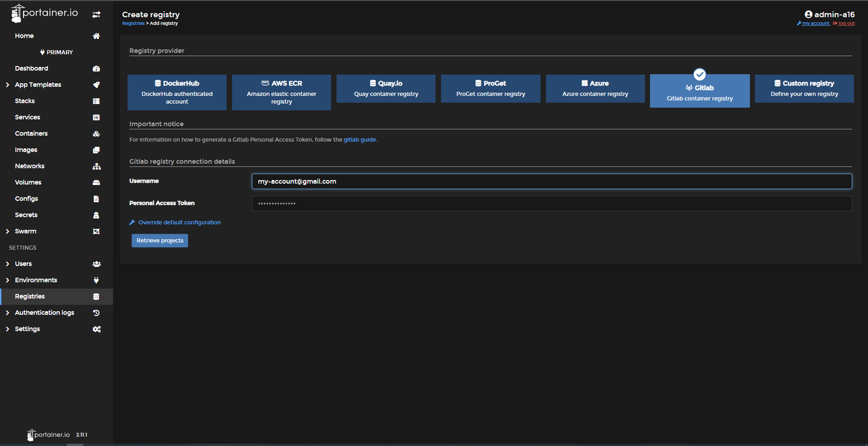Click the wrench icon beside Override default configuration
The width and height of the screenshot is (868, 446).
[x=132, y=222]
